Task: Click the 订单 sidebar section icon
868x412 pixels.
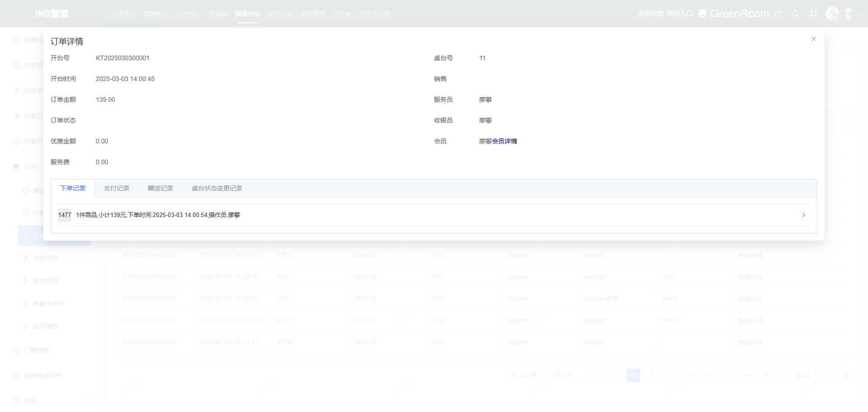Action: click(16, 166)
